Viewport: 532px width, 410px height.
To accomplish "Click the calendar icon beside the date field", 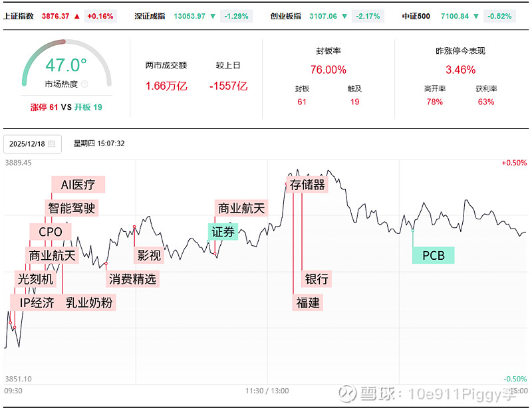I will tap(53, 144).
